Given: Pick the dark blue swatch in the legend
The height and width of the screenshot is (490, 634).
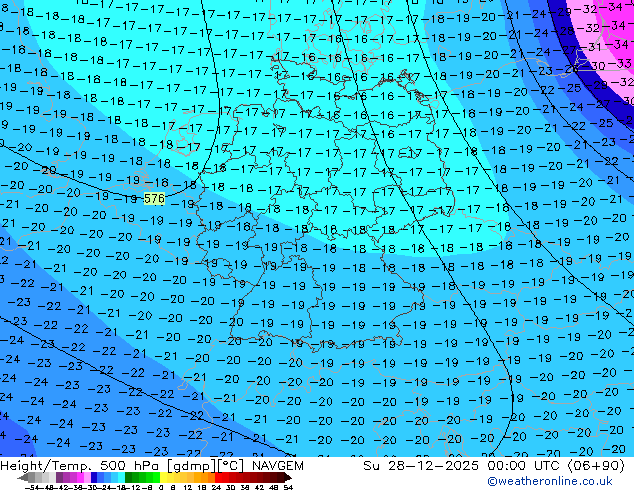Looking at the screenshot, I should (x=94, y=477).
